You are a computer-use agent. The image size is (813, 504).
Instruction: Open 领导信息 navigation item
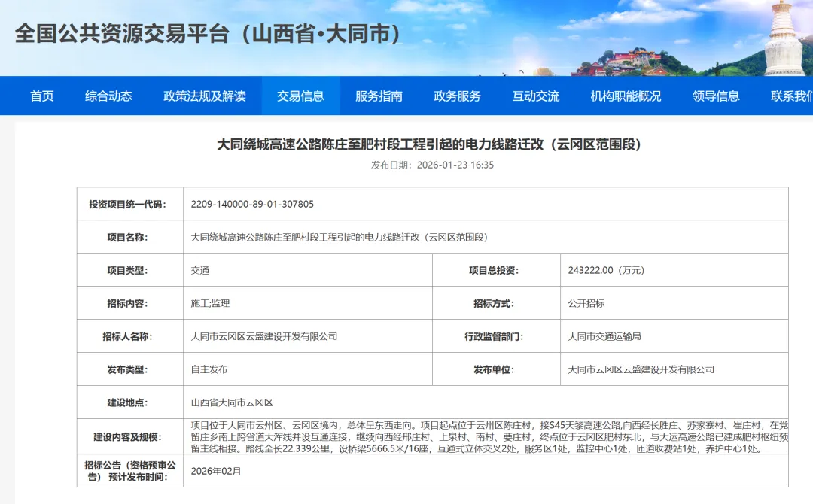(x=716, y=96)
